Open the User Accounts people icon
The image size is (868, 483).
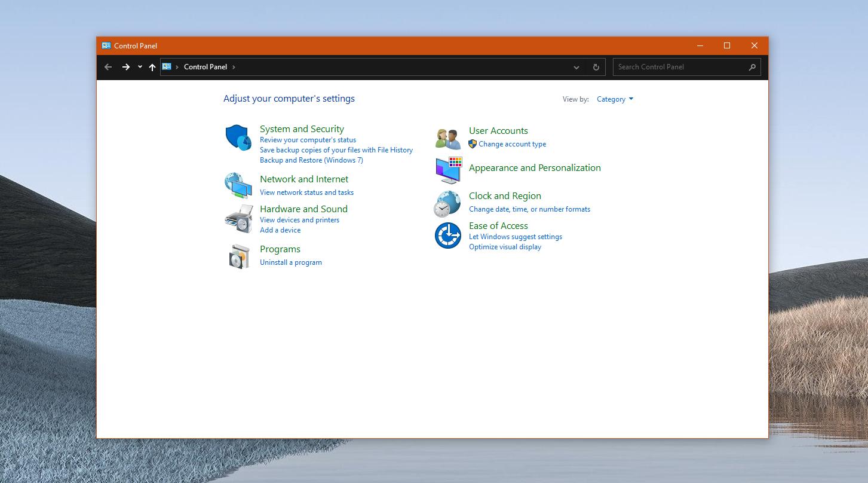pos(448,139)
